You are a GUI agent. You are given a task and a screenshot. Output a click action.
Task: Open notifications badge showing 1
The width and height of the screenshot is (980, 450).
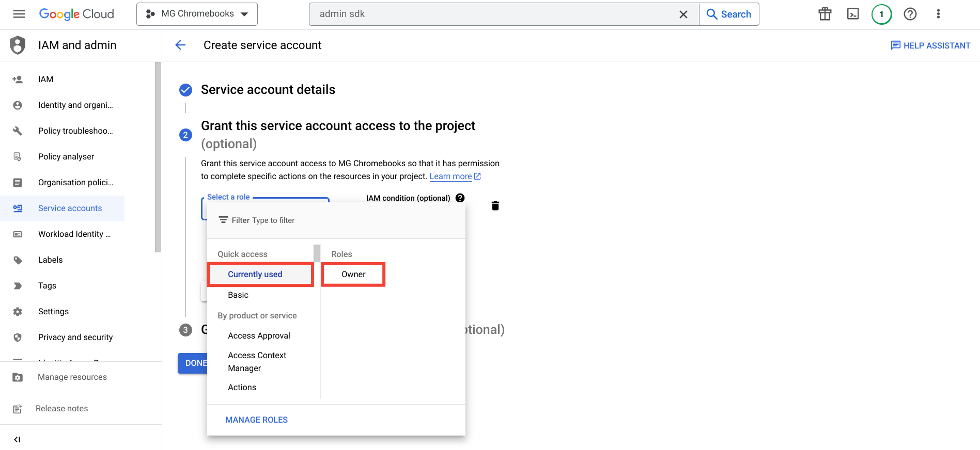coord(881,14)
